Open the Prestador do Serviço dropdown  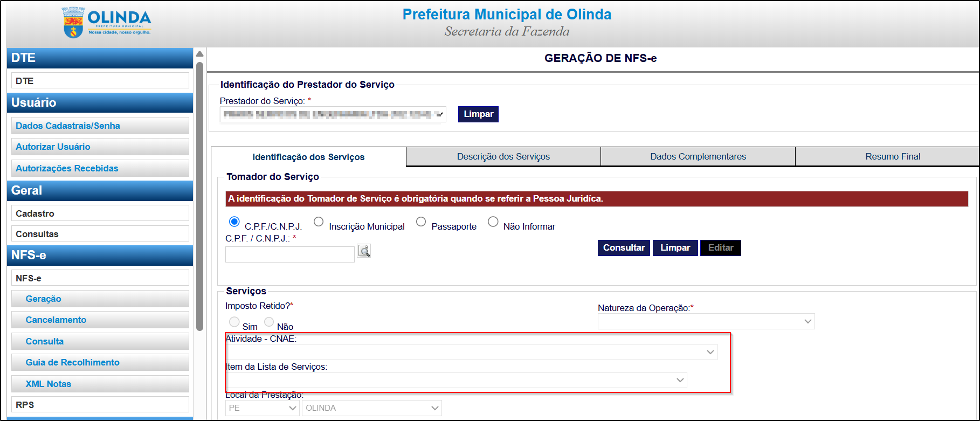tap(333, 114)
